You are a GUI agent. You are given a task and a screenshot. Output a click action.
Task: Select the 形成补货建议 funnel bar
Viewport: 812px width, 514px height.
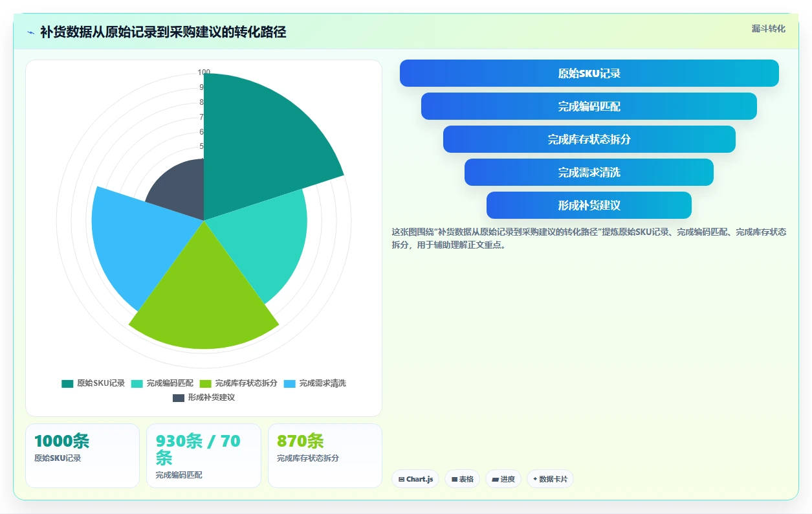point(589,205)
